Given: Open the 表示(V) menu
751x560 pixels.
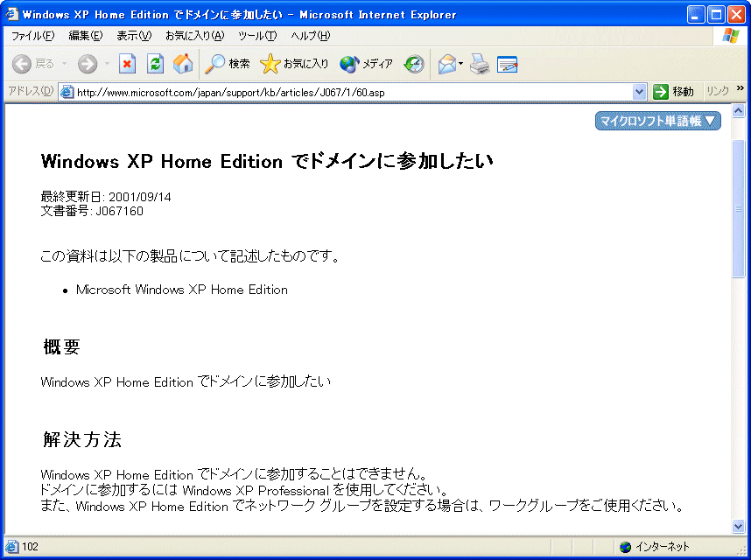Looking at the screenshot, I should [x=134, y=36].
